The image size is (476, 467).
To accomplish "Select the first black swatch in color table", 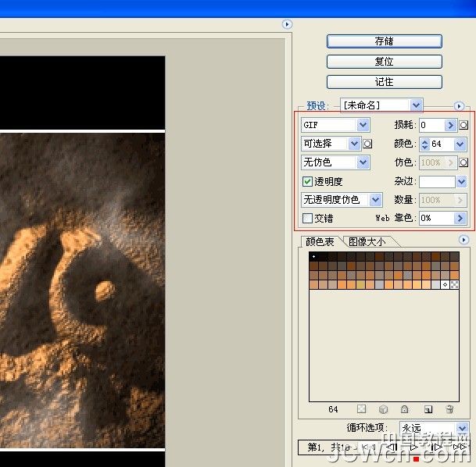I will point(314,256).
